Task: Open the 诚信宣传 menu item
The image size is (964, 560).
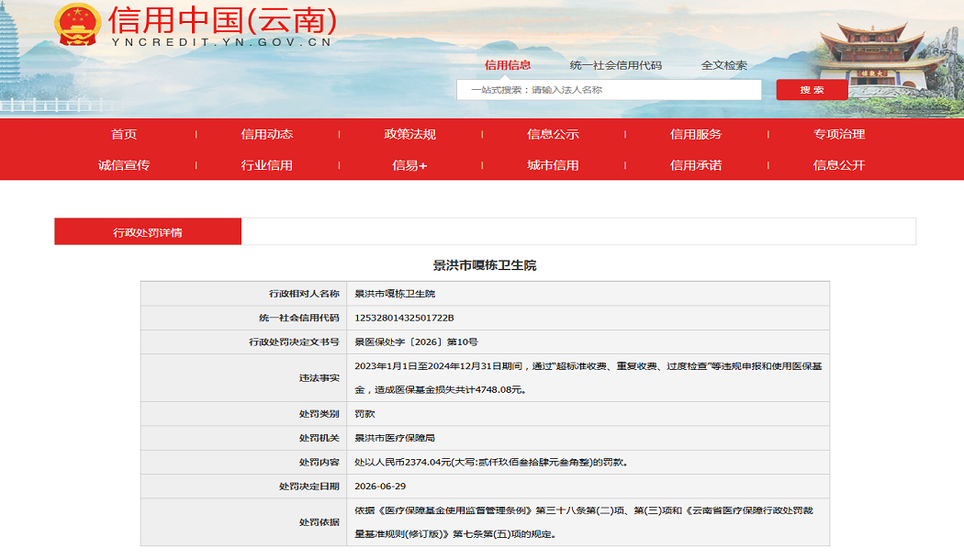Action: 124,164
